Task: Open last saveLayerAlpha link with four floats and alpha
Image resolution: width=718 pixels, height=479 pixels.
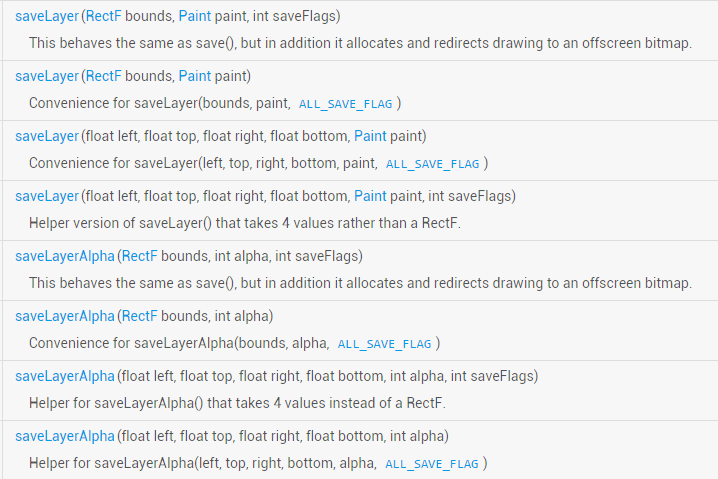Action: pos(65,436)
